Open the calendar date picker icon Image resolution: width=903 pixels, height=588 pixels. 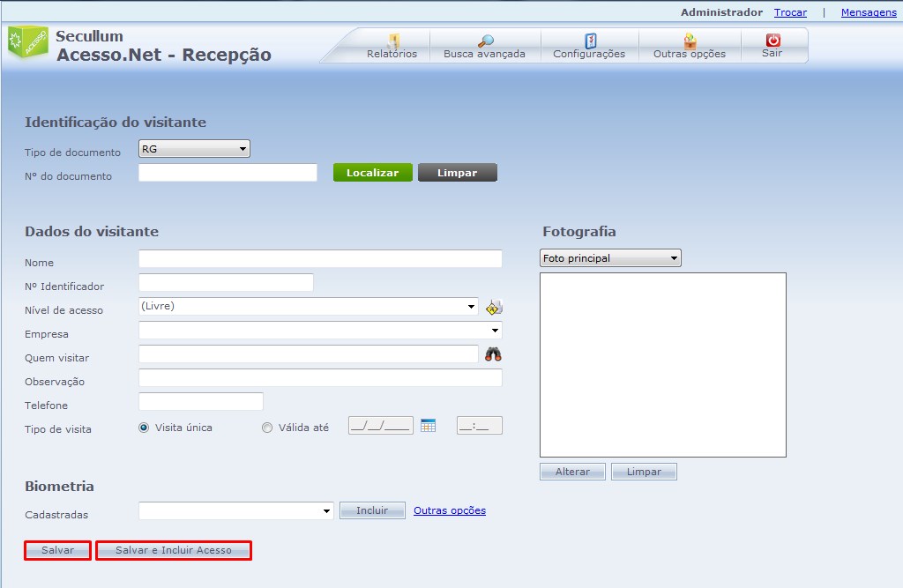(x=429, y=426)
